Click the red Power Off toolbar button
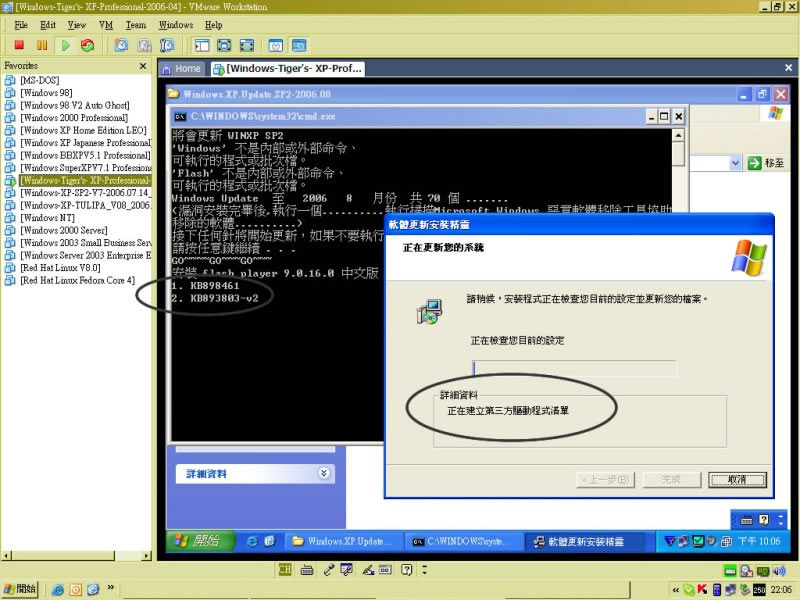 pyautogui.click(x=19, y=45)
